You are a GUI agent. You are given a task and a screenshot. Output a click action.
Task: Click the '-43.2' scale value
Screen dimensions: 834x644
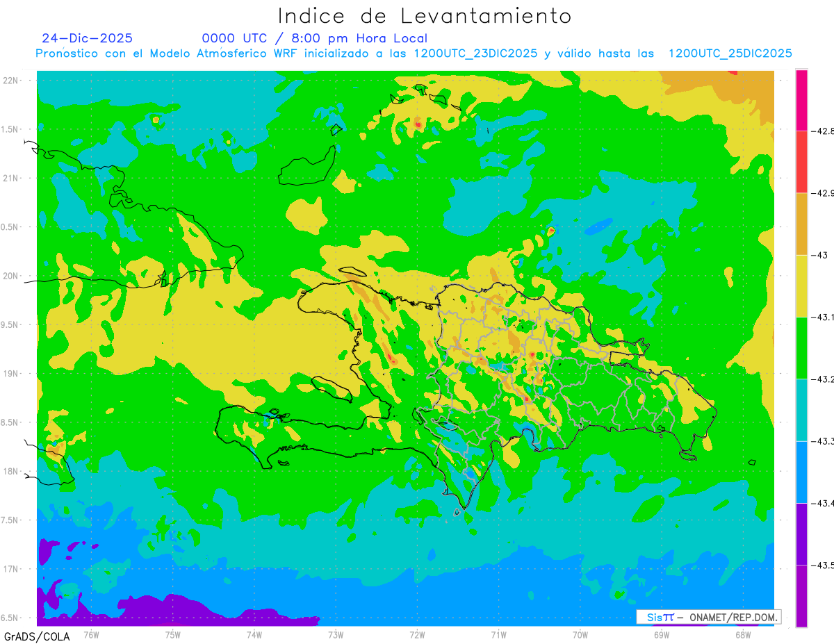tap(824, 379)
